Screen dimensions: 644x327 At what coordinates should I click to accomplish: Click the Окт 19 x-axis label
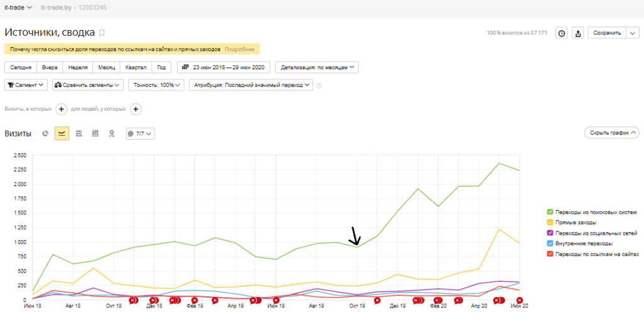coord(357,306)
